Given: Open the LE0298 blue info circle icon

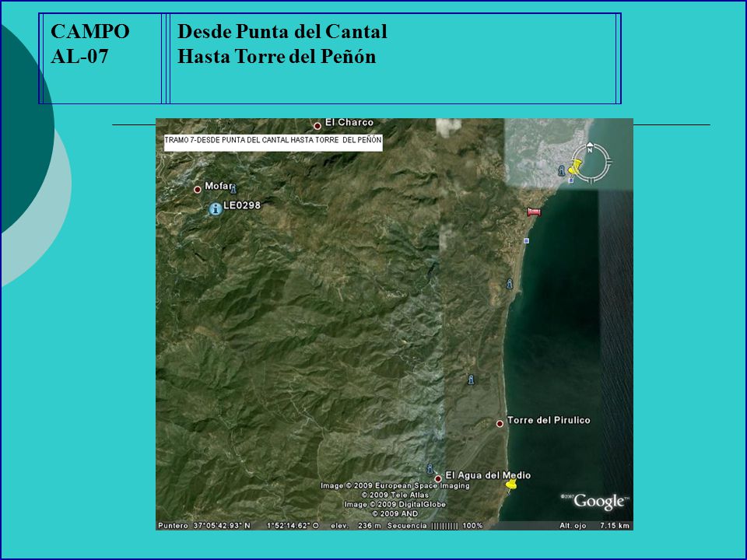Looking at the screenshot, I should [x=216, y=208].
